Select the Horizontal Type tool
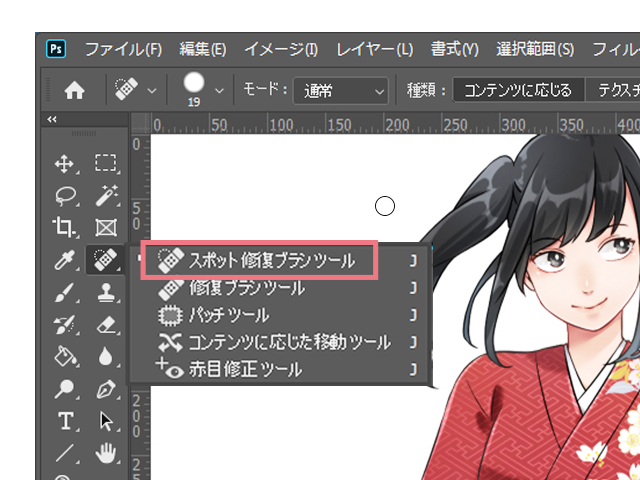The image size is (640, 480). tap(66, 421)
